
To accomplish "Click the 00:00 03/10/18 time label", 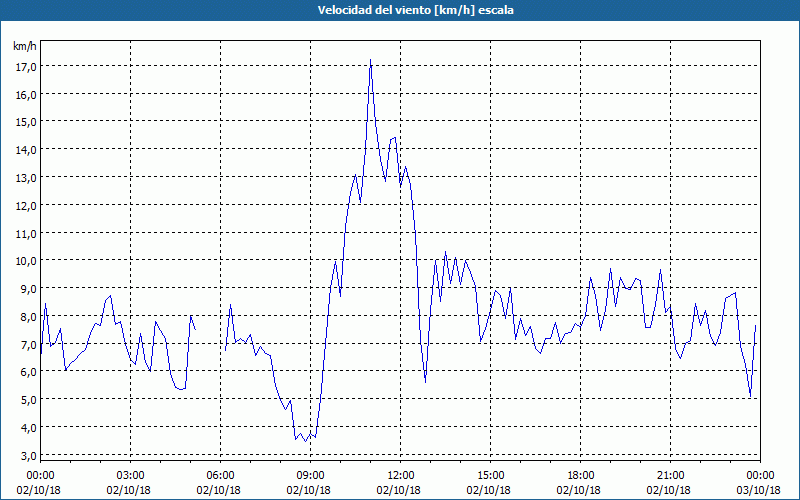I will tap(759, 483).
